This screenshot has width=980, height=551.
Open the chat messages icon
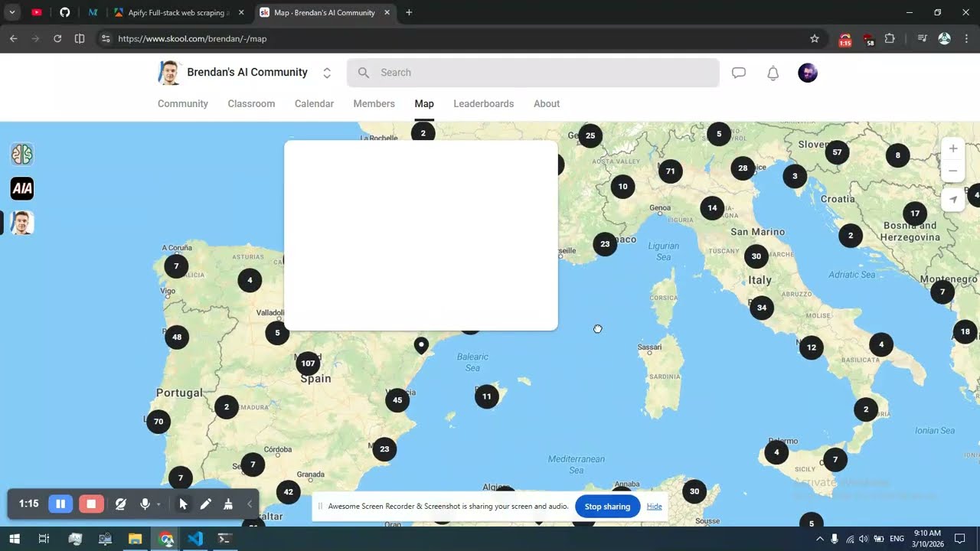[739, 73]
